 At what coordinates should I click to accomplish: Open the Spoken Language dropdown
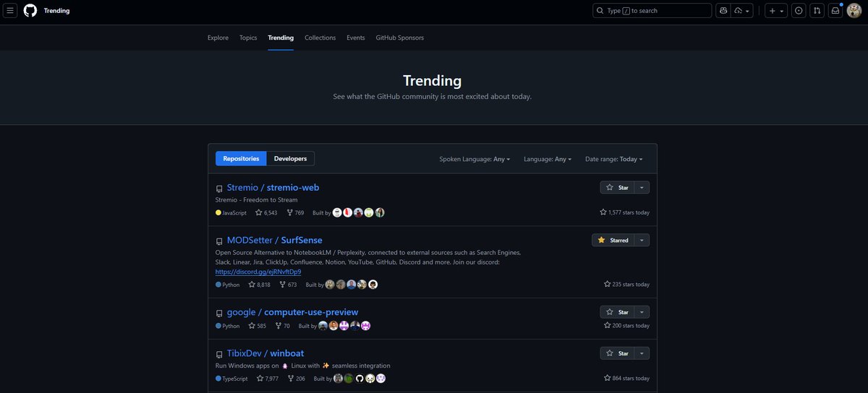click(475, 159)
